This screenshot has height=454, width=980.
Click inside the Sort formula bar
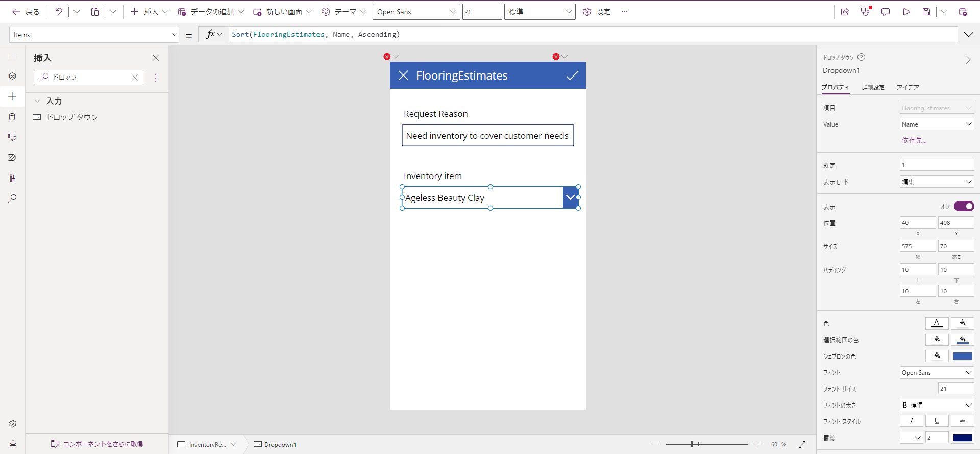click(x=593, y=34)
